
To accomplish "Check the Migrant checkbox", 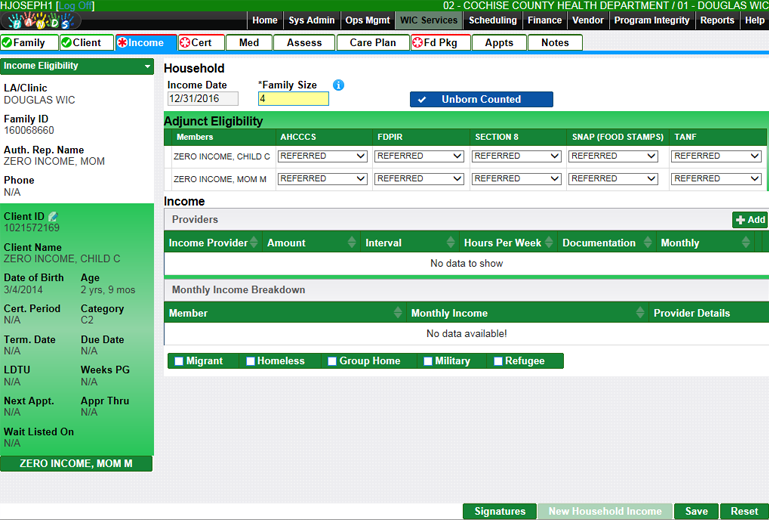I will [179, 361].
